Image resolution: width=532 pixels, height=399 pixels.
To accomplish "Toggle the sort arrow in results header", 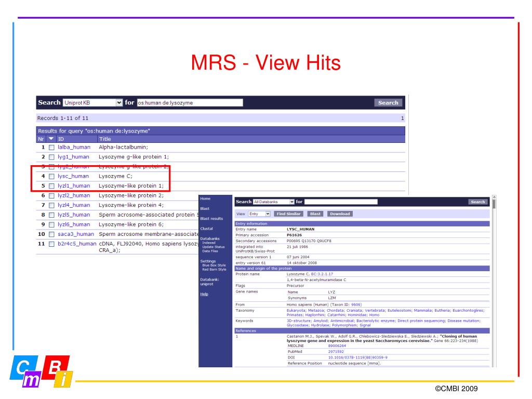I will click(51, 139).
